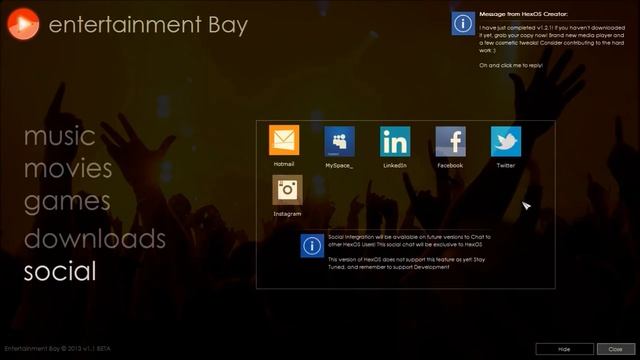Click the info icon beside HexOS Creator message

click(x=463, y=24)
